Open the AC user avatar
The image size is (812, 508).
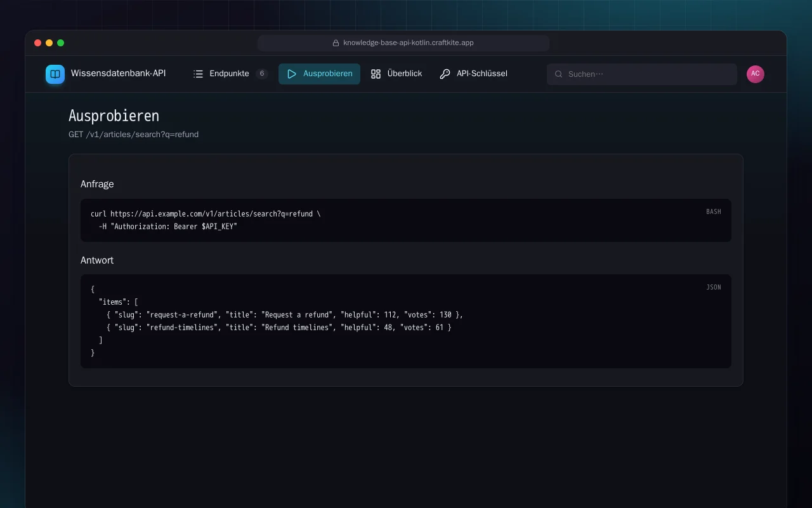(756, 74)
